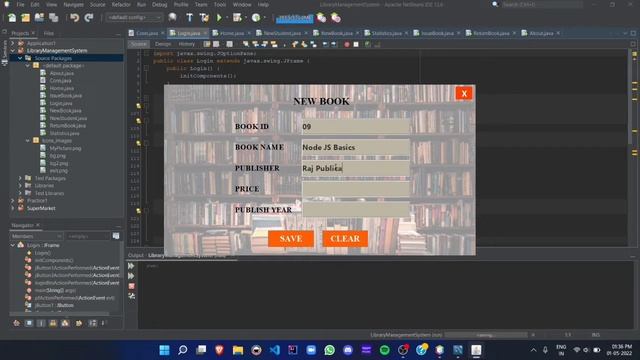640x360 pixels.
Task: Click the Open Project toolbar icon
Action: tap(40, 18)
